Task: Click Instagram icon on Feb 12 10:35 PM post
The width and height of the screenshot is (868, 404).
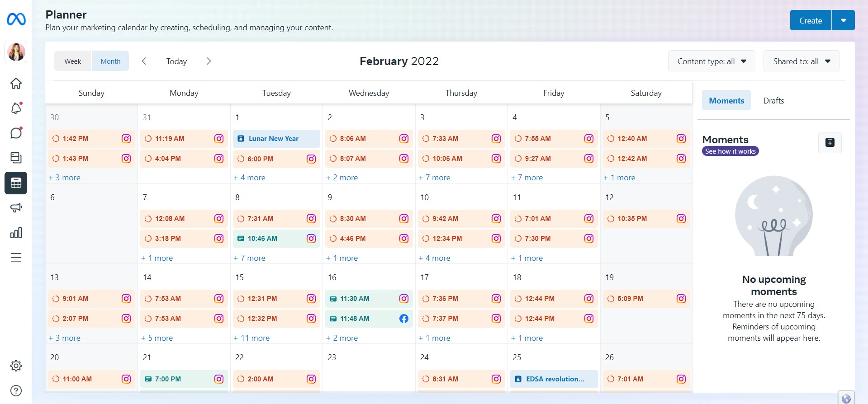Action: [681, 219]
